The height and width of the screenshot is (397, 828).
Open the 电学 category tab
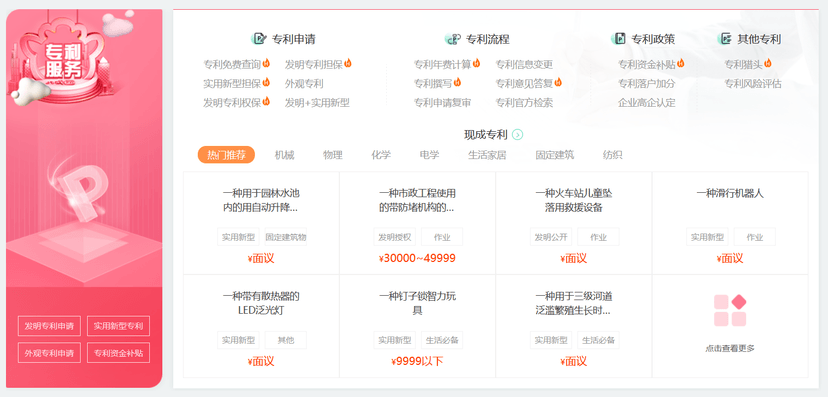(429, 155)
